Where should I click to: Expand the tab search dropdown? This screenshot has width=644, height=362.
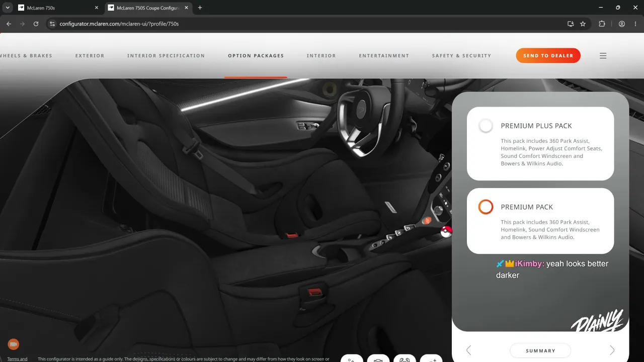pos(8,8)
